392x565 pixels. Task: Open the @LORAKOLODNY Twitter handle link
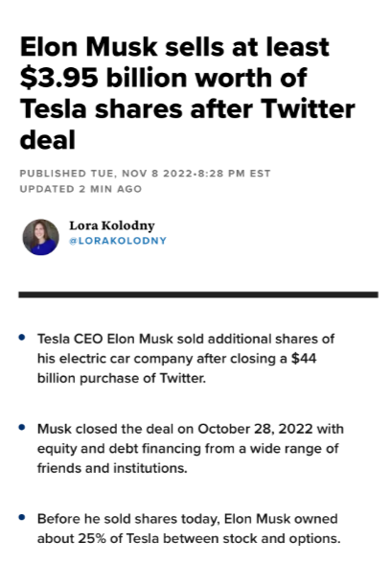coord(118,241)
